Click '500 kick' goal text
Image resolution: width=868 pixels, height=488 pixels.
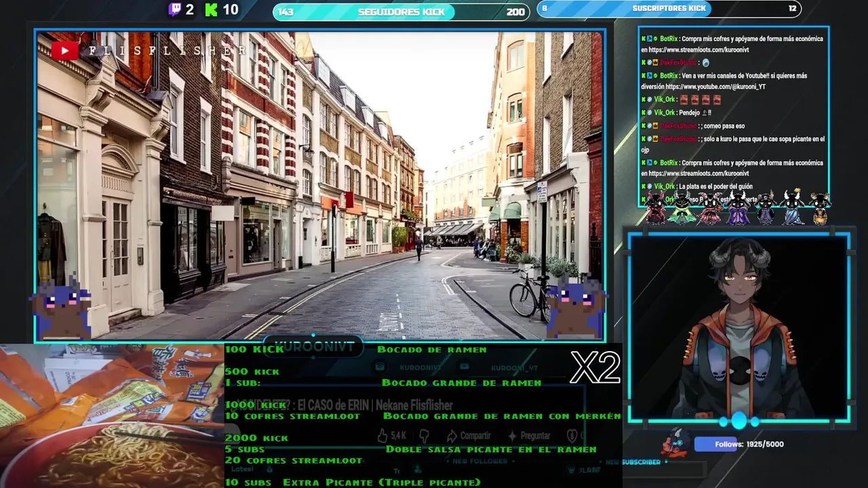tap(252, 371)
